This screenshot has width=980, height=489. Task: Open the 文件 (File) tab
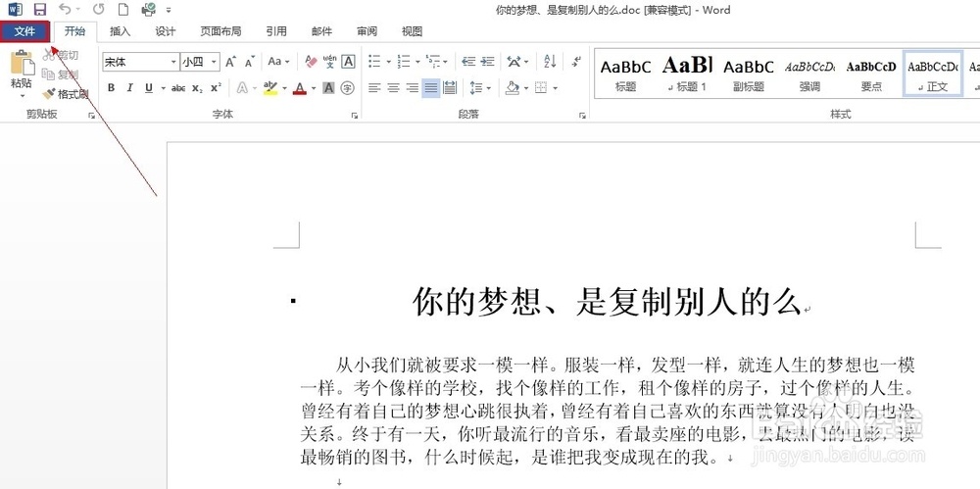pyautogui.click(x=25, y=31)
